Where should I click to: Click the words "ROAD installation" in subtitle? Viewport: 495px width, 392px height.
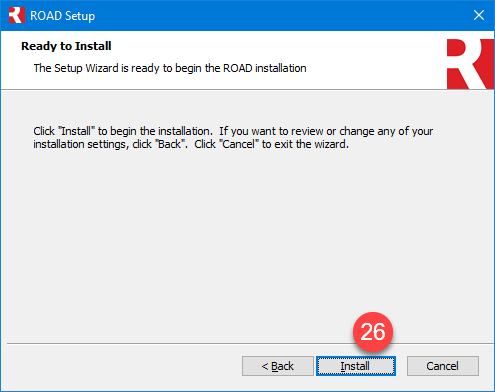click(264, 68)
